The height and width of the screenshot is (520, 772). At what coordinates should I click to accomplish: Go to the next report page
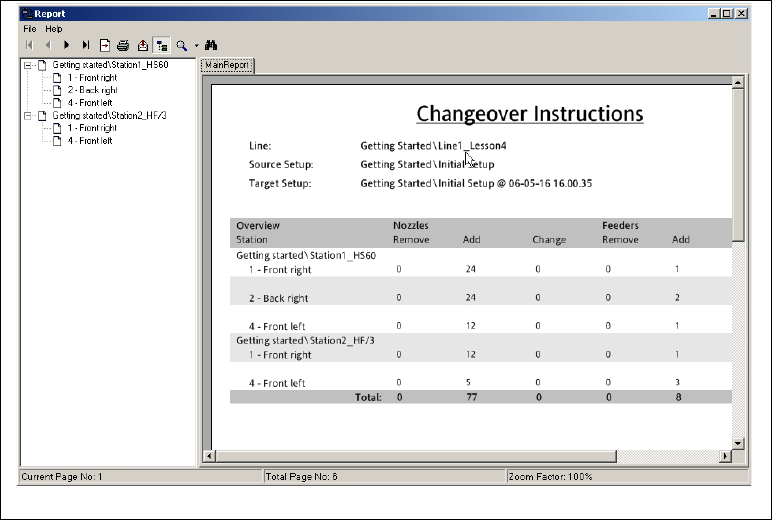click(x=67, y=45)
